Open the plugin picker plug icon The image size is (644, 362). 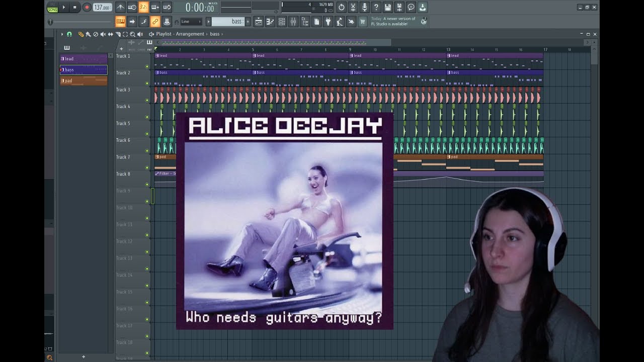point(328,22)
